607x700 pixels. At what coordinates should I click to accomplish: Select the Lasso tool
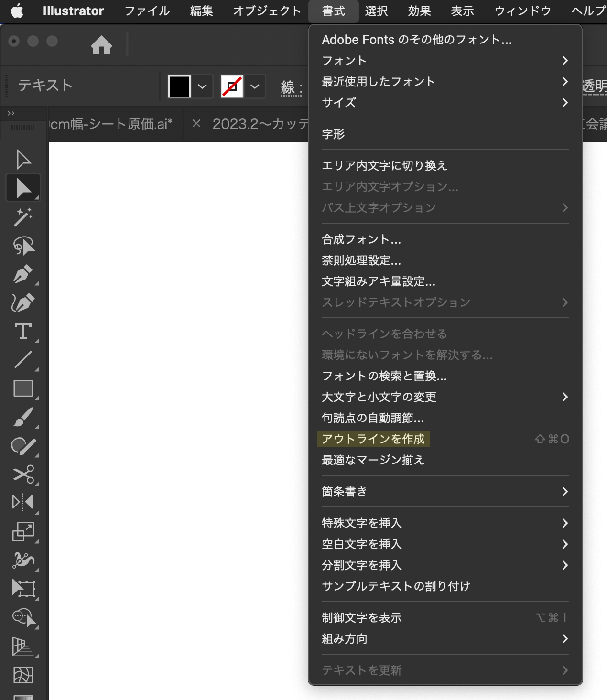23,246
